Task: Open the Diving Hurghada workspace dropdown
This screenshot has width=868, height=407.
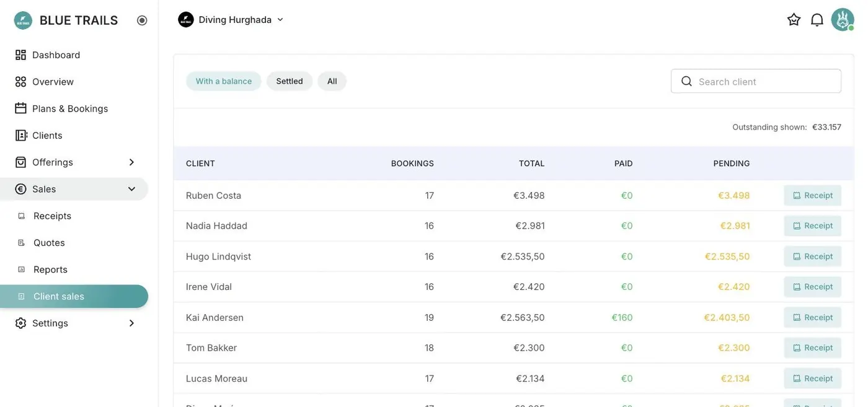Action: tap(231, 20)
